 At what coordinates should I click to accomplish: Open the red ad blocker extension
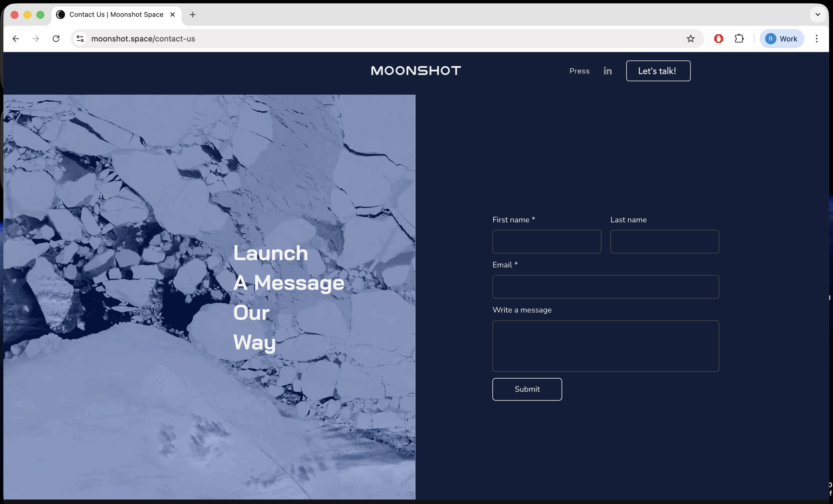(x=718, y=39)
